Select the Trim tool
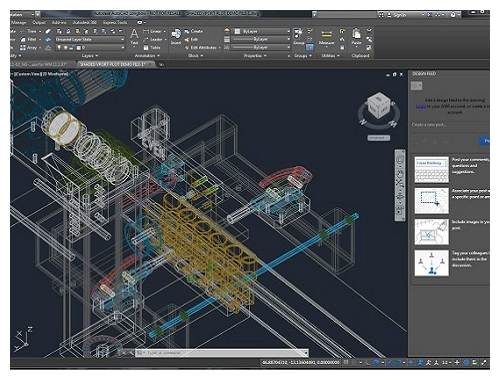500x380 pixels. 31,31
